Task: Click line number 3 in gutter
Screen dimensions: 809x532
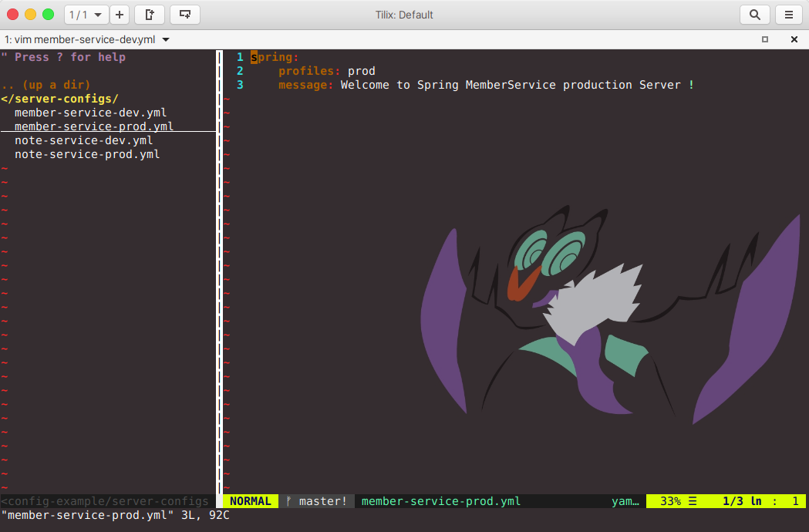Action: pyautogui.click(x=240, y=85)
